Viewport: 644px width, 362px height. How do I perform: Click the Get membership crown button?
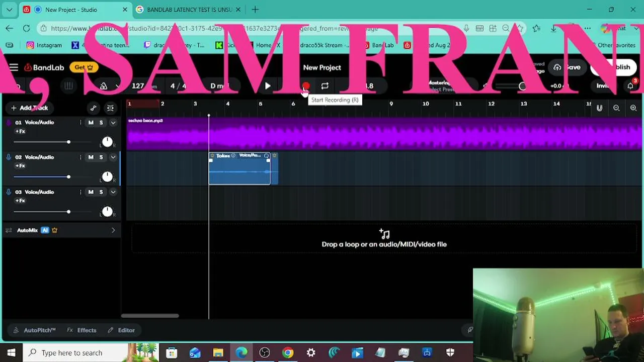(x=84, y=67)
